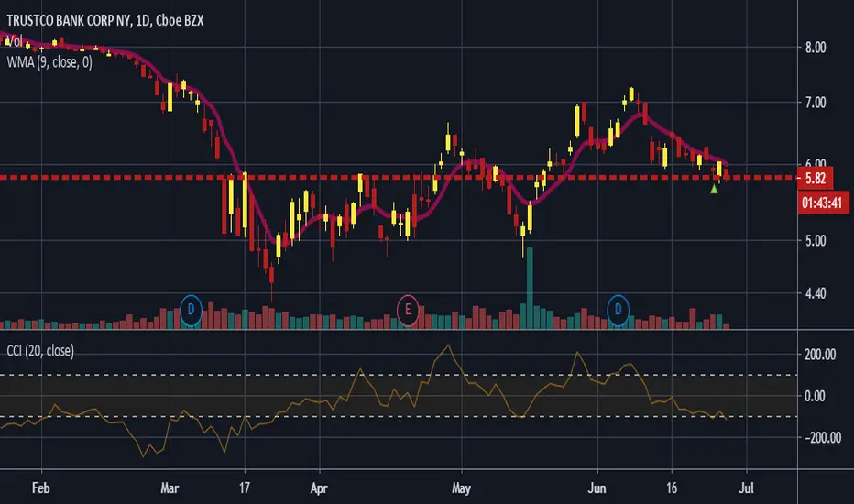Click the first blue dividend D marker in March

(x=191, y=310)
